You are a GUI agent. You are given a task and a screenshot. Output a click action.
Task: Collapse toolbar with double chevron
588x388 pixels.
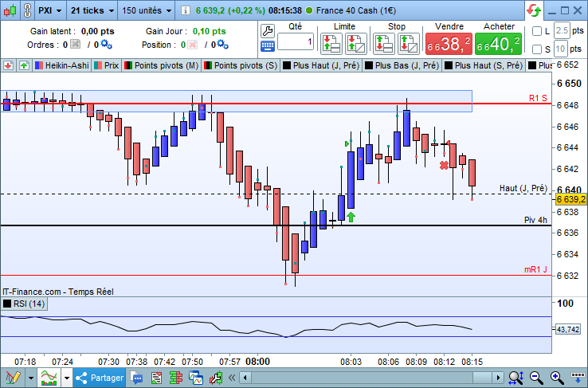click(232, 378)
